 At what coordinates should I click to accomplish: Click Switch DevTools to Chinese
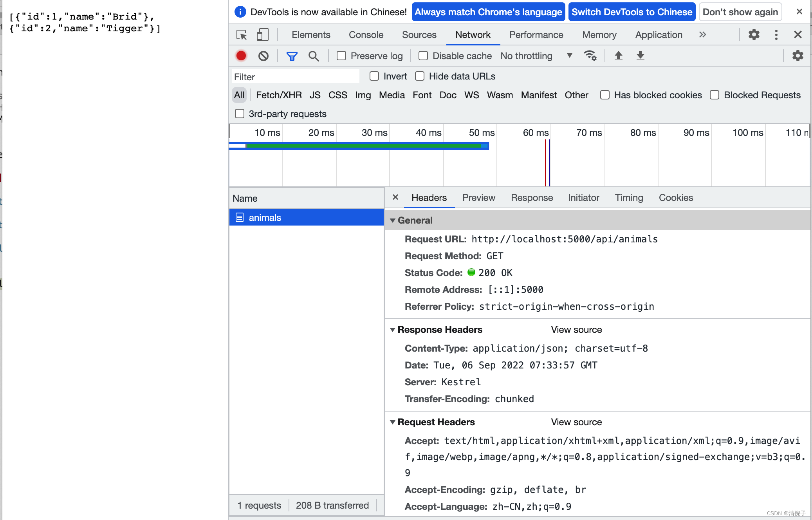click(x=632, y=12)
